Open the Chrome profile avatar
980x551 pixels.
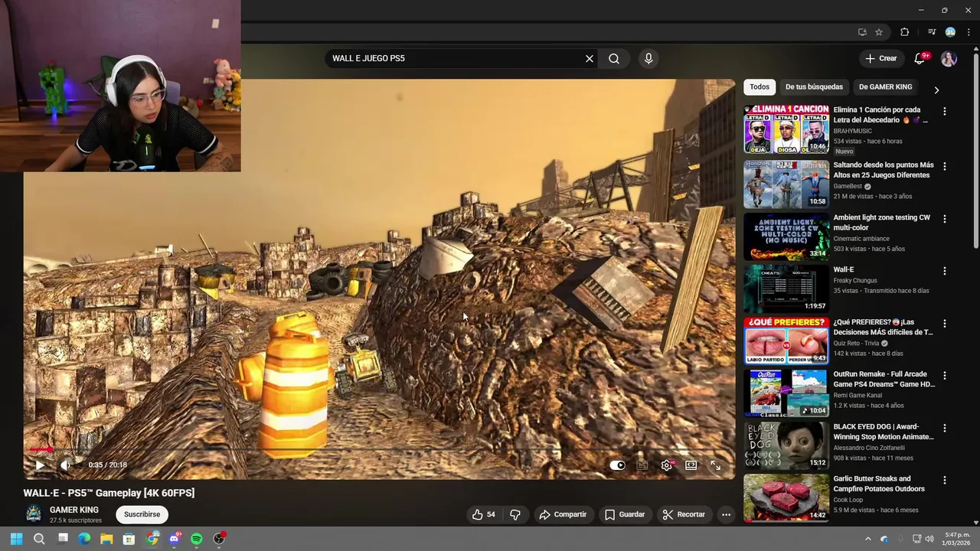[950, 32]
